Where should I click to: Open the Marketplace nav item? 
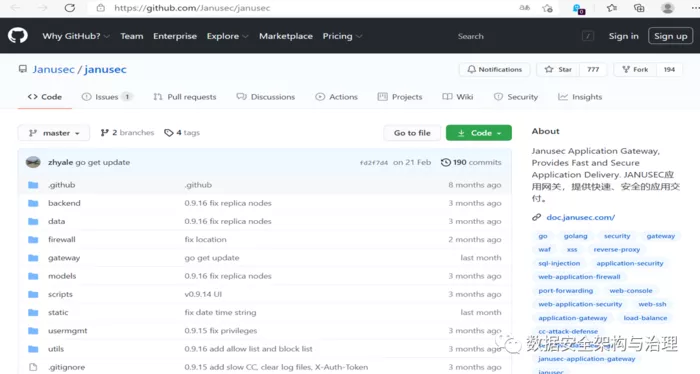286,36
